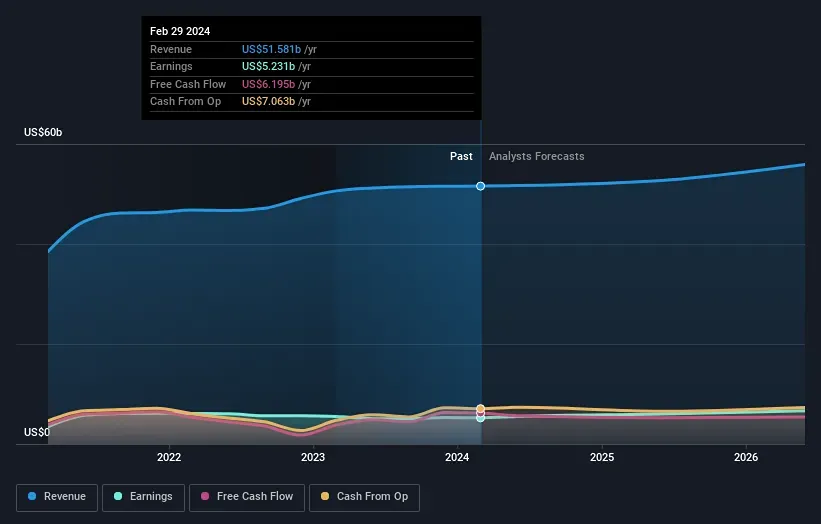Click the US$60b axis label
This screenshot has height=524, width=821.
pos(43,132)
